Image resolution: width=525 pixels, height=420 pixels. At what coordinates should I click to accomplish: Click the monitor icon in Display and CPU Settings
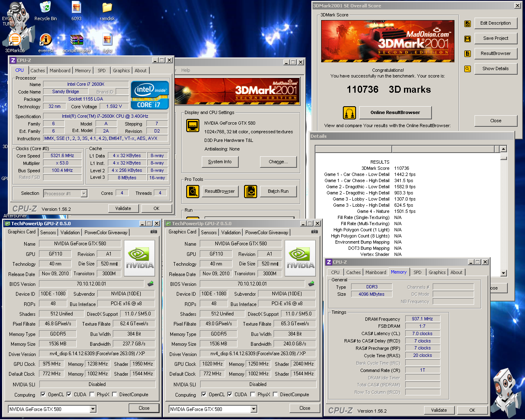(193, 125)
